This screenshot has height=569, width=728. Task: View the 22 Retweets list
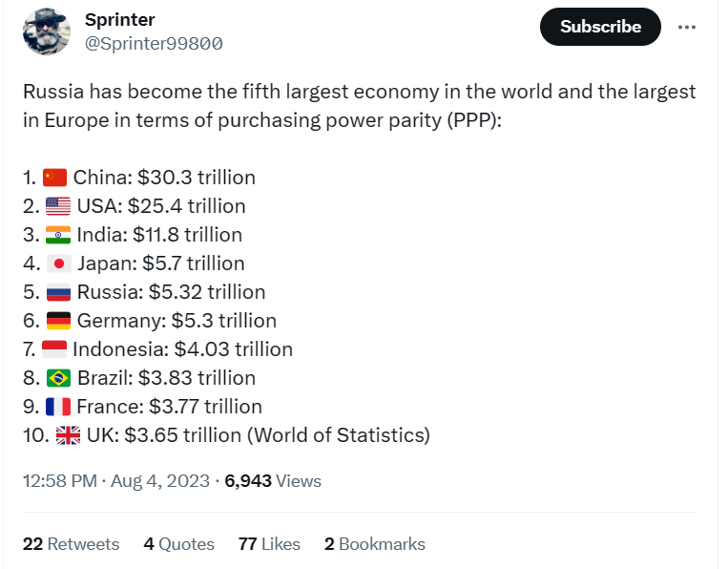72,544
